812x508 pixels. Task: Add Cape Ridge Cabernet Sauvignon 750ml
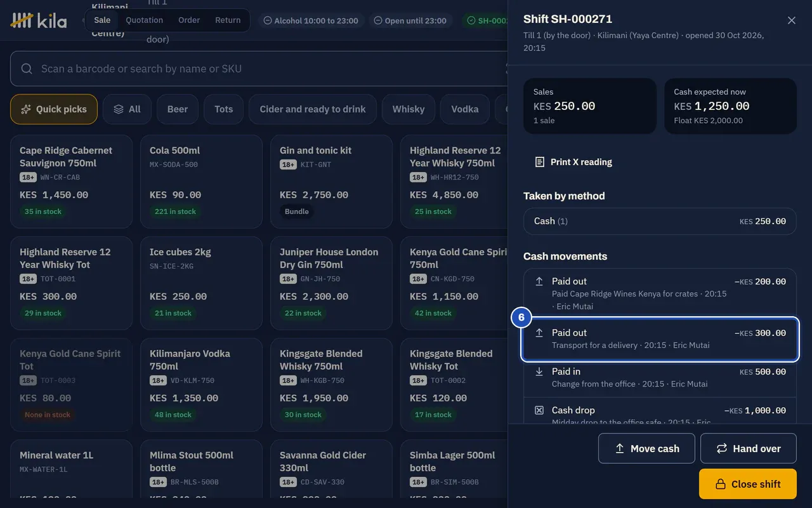tap(71, 182)
